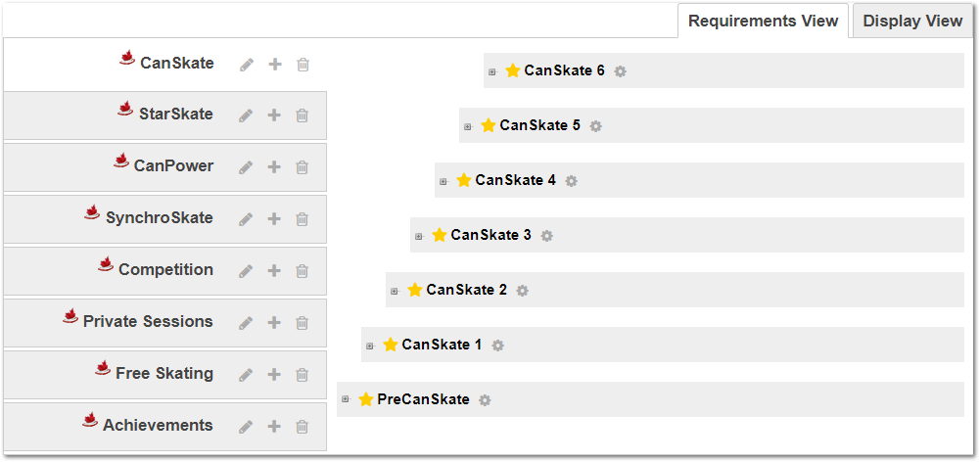This screenshot has width=980, height=462.
Task: Expand the CanSkate 6 tree node
Action: [492, 71]
